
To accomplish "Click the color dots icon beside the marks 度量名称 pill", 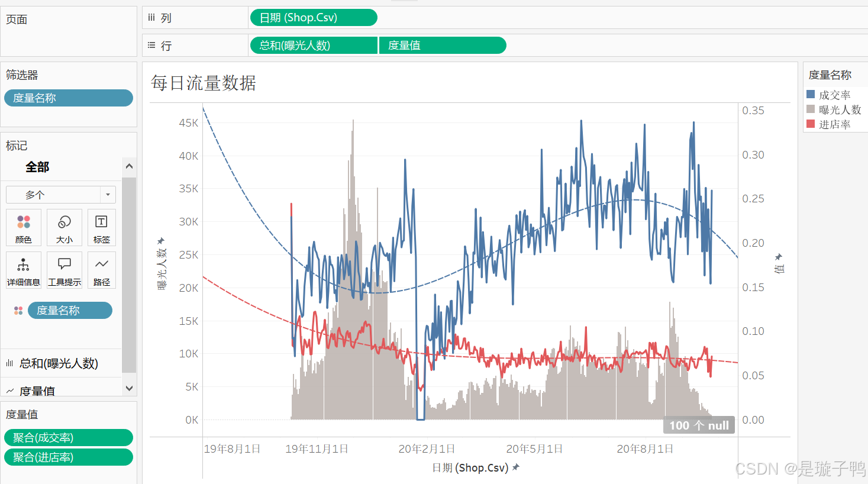I will pyautogui.click(x=18, y=311).
